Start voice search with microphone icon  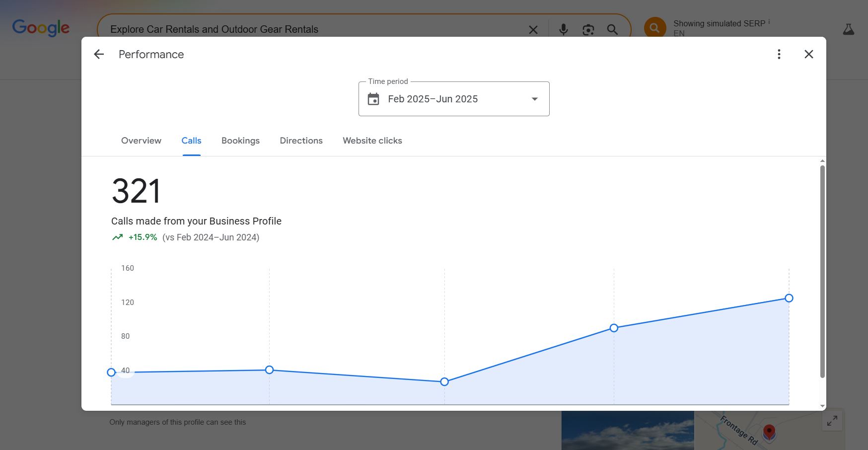click(x=563, y=30)
